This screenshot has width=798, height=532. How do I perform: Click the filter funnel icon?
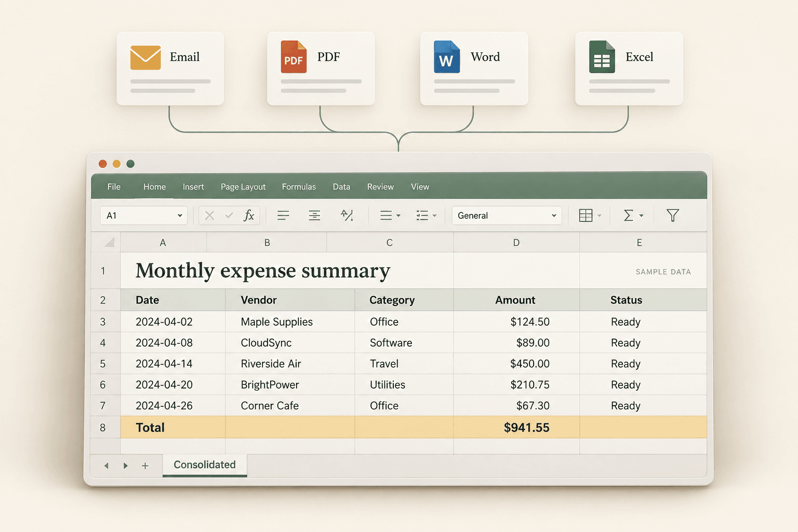pyautogui.click(x=673, y=215)
